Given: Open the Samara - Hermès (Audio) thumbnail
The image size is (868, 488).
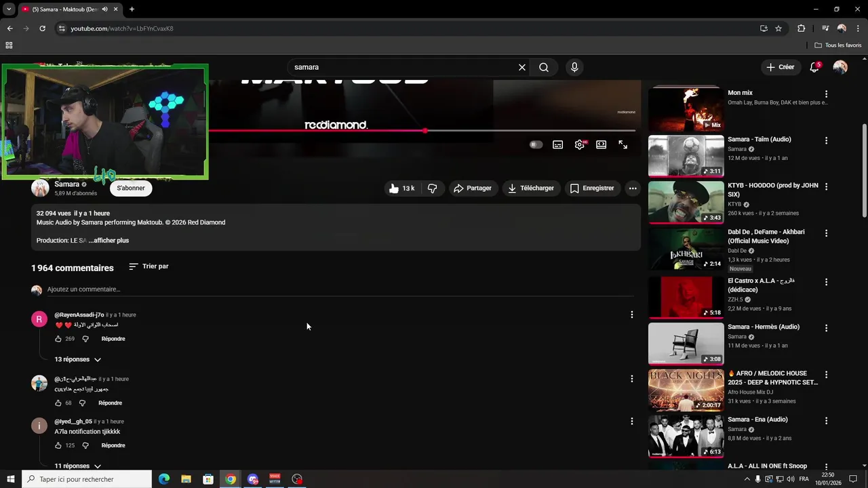Looking at the screenshot, I should 686,344.
